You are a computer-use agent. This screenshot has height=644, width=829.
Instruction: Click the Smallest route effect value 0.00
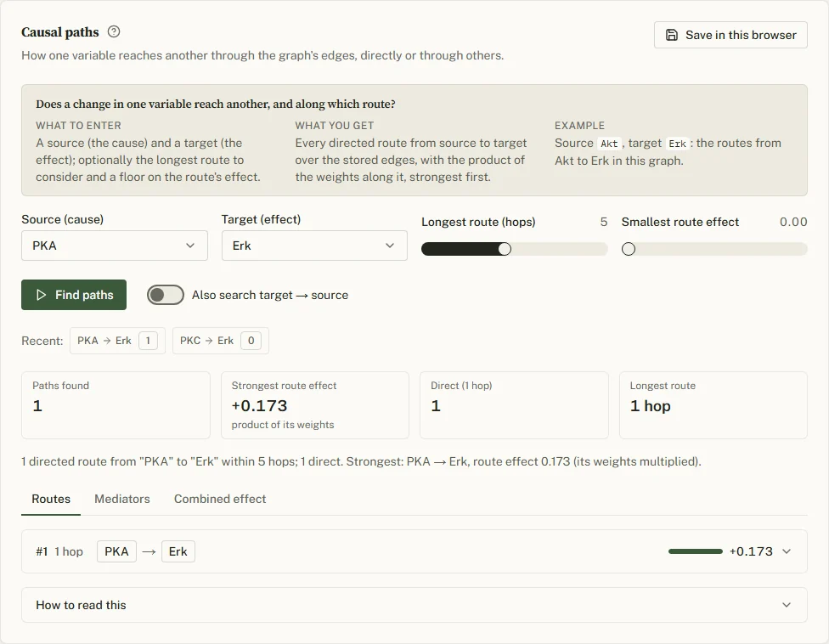(x=793, y=222)
